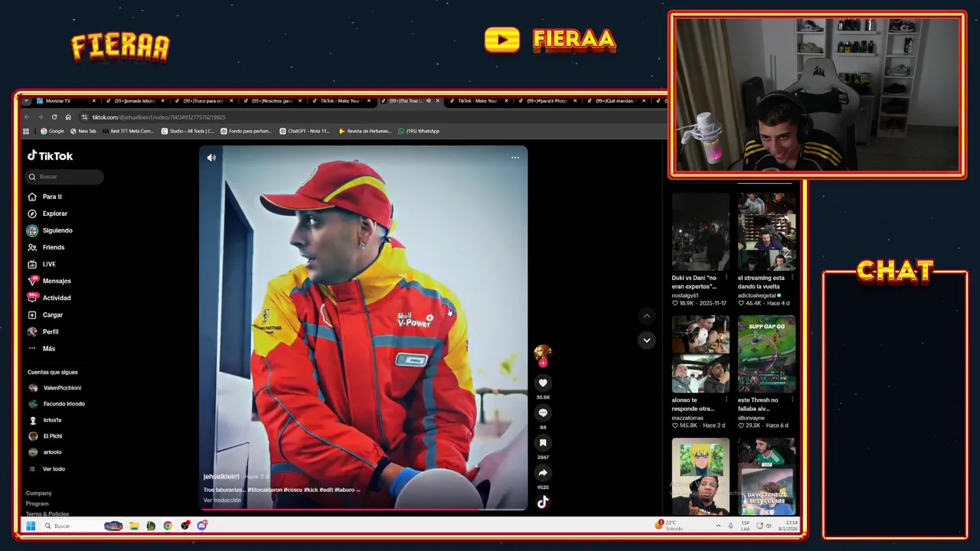This screenshot has height=551, width=980.
Task: Seek the red video progress bar
Action: [x=364, y=509]
